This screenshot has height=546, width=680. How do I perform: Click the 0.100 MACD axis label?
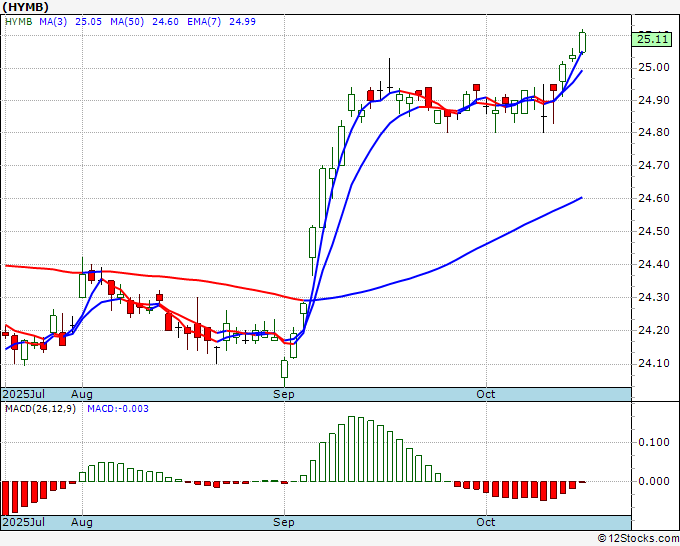click(654, 442)
